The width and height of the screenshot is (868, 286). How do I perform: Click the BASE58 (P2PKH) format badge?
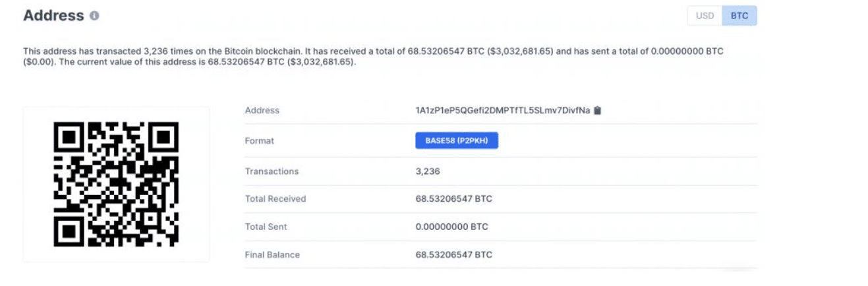pyautogui.click(x=456, y=140)
